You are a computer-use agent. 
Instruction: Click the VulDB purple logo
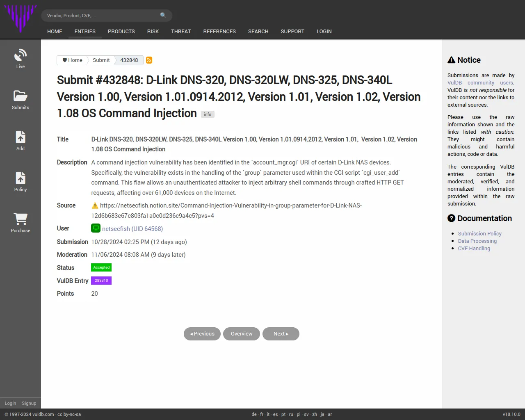(x=21, y=19)
